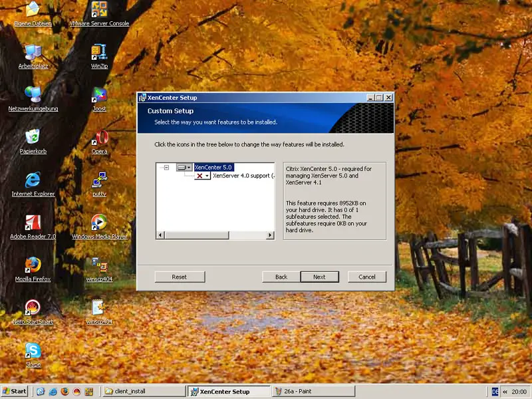Click the feature tree scrollbar left arrow

[161, 235]
